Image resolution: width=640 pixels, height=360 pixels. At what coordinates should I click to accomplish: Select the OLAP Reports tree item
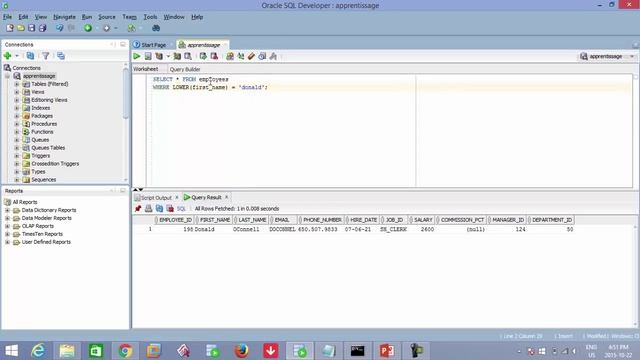[x=38, y=226]
